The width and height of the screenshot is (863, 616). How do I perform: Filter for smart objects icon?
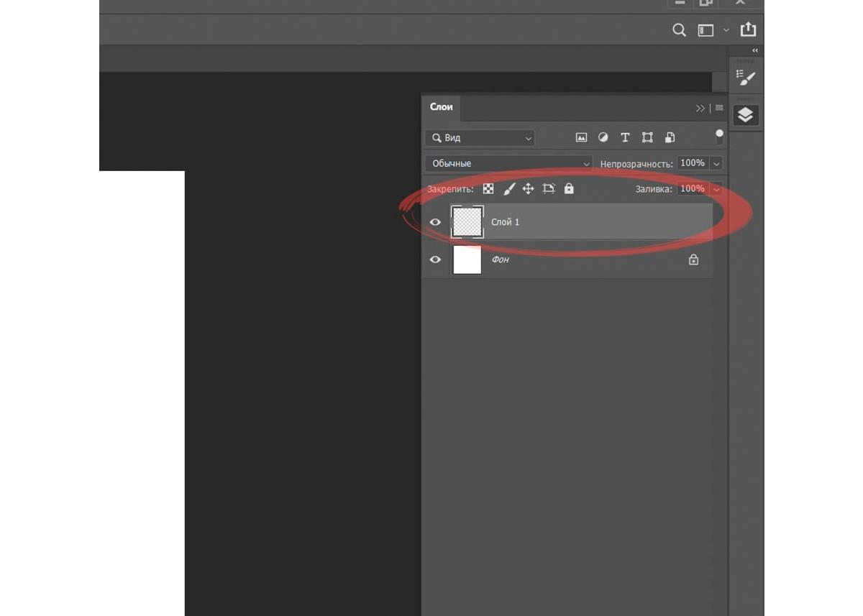(670, 138)
